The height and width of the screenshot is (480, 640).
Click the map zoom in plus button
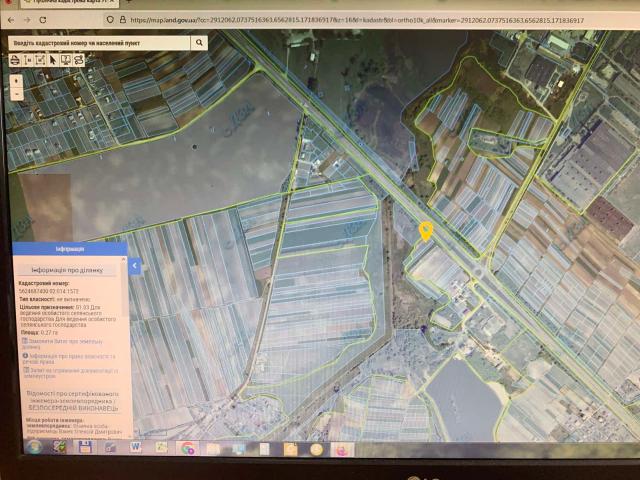click(x=17, y=80)
